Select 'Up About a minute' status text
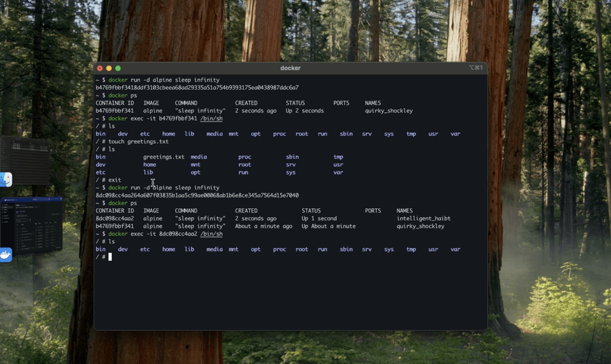Screen dimensions: 611x364 328,226
